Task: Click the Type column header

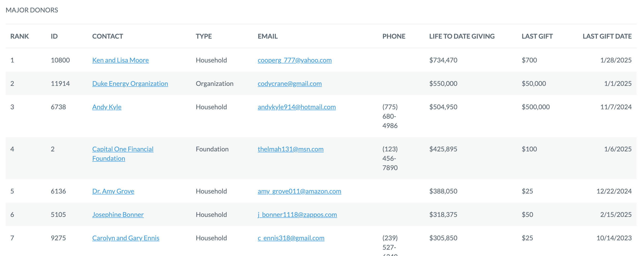Action: pos(204,36)
